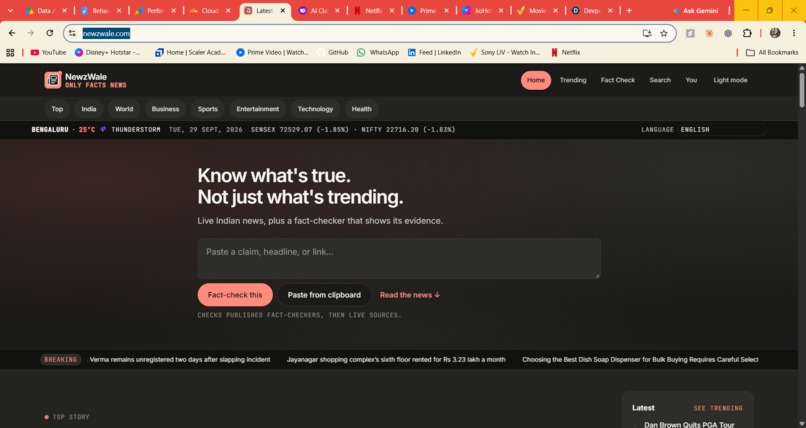Open the Feed | LinkedIn bookmark
The width and height of the screenshot is (806, 428).
[x=434, y=52]
